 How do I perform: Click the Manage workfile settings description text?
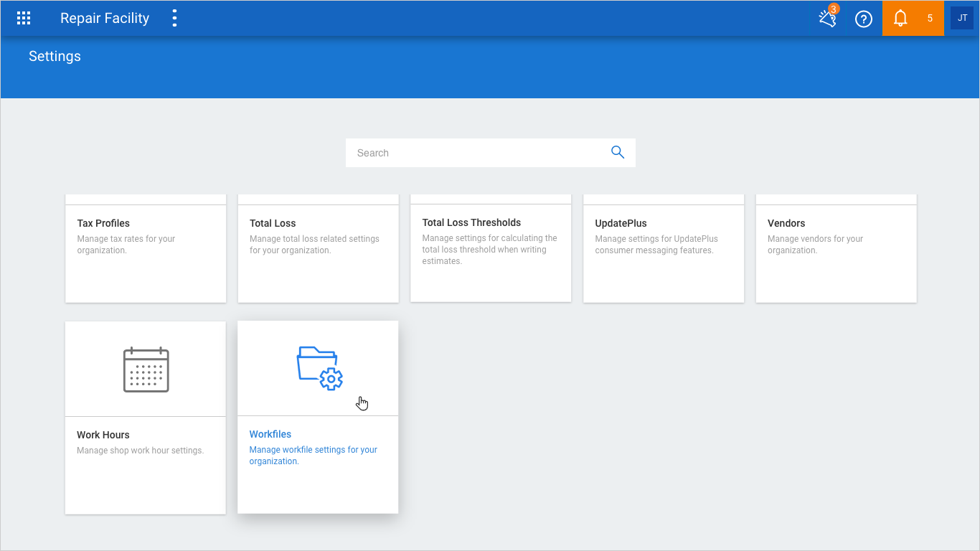[314, 456]
